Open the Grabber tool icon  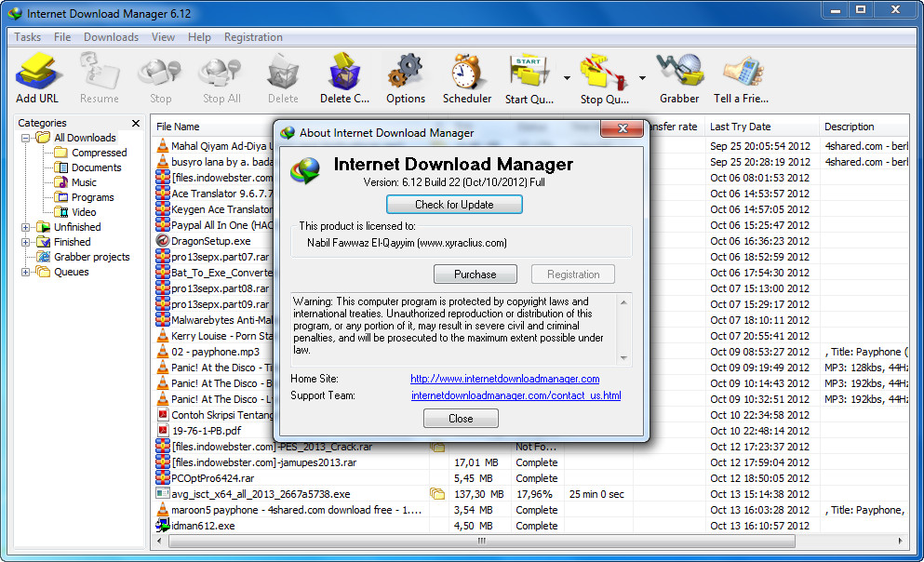tap(679, 74)
